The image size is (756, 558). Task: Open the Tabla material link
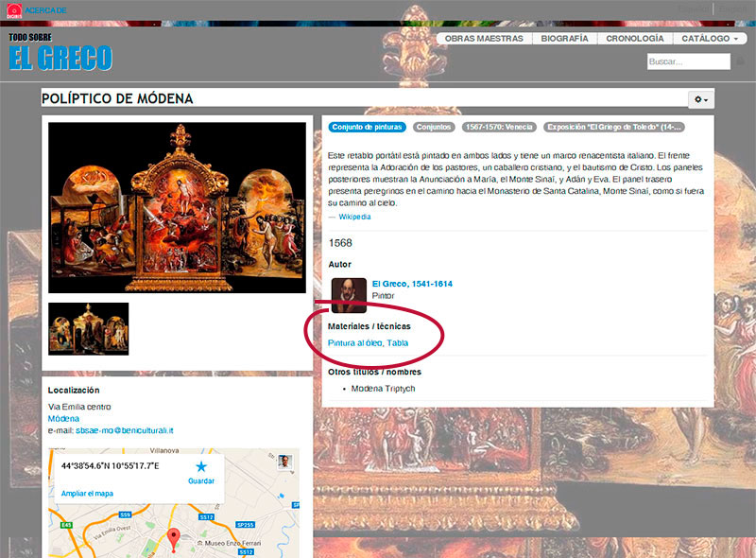tap(397, 342)
